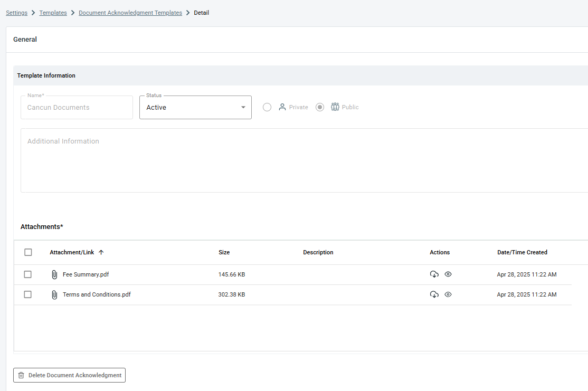588x391 pixels.
Task: Click the sort arrow next to Attachment/Link
Action: (101, 252)
